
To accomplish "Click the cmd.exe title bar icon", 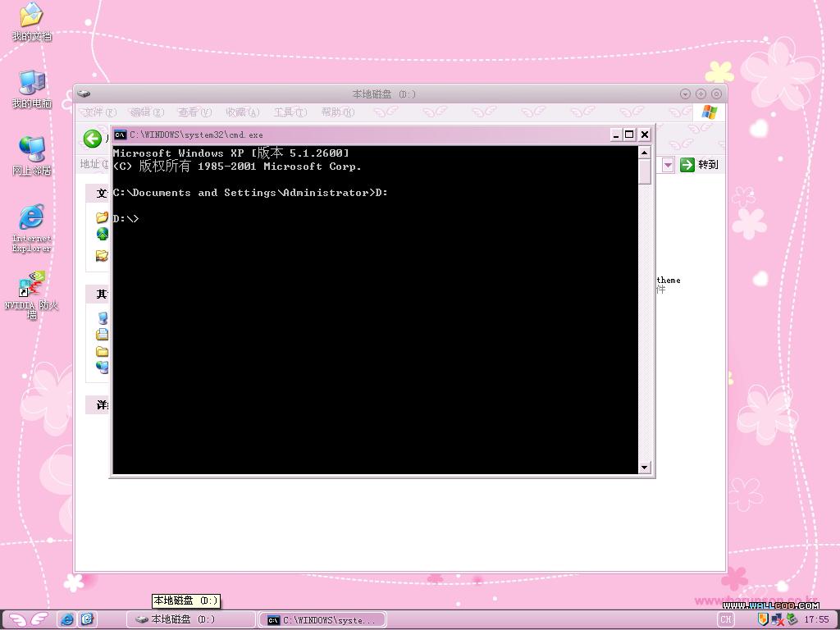I will 120,135.
